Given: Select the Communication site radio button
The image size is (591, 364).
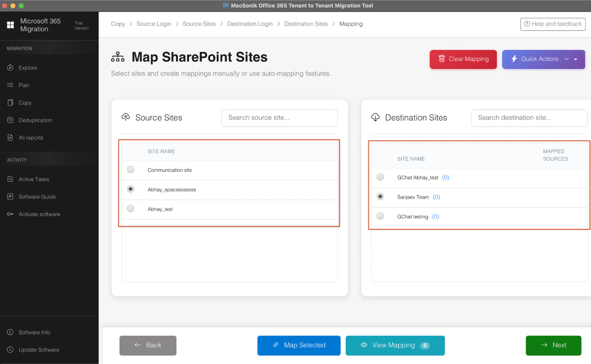Looking at the screenshot, I should [x=130, y=169].
